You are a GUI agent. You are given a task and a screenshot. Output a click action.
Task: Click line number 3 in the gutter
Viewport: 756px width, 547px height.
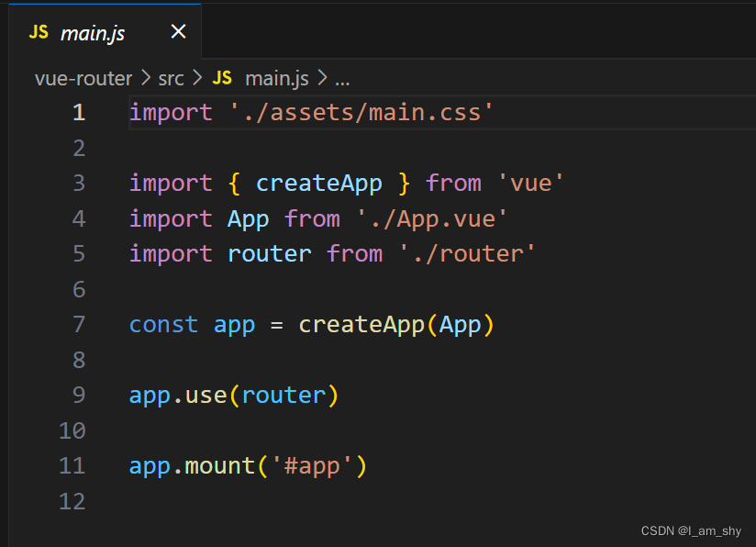coord(79,184)
